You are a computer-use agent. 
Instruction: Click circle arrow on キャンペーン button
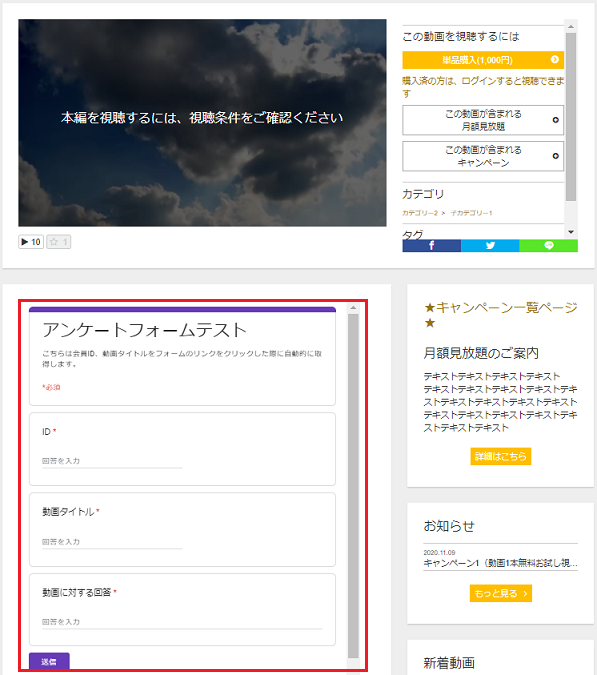tap(555, 156)
